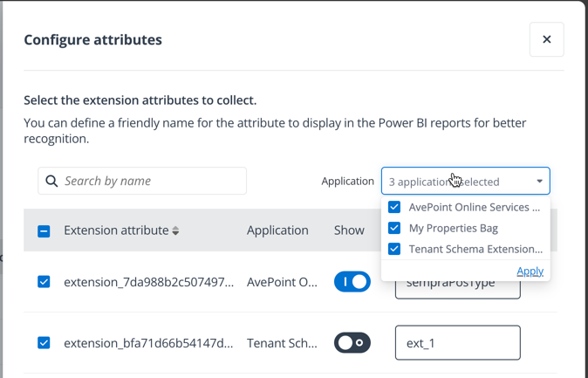Uncheck Tenant Schema Extension option
The width and height of the screenshot is (588, 378).
coord(394,249)
